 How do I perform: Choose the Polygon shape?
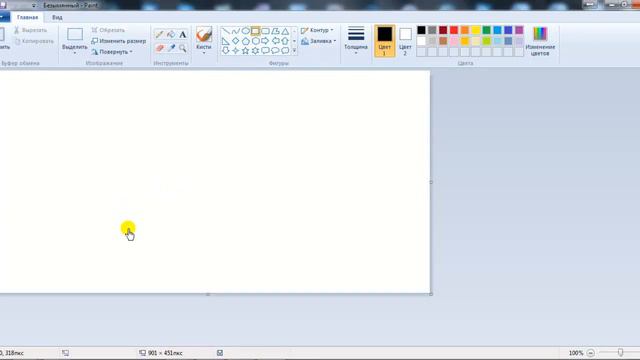[x=275, y=31]
